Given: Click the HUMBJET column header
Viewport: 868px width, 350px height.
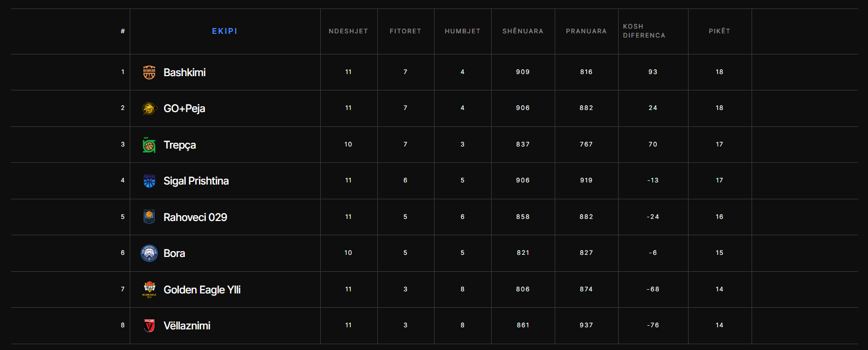Looking at the screenshot, I should pyautogui.click(x=463, y=31).
